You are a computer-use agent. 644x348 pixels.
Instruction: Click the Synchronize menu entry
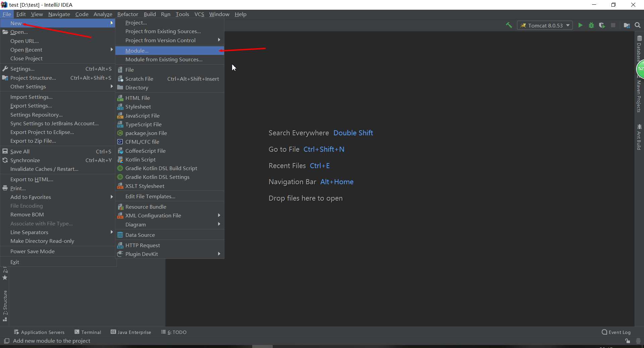pos(58,160)
